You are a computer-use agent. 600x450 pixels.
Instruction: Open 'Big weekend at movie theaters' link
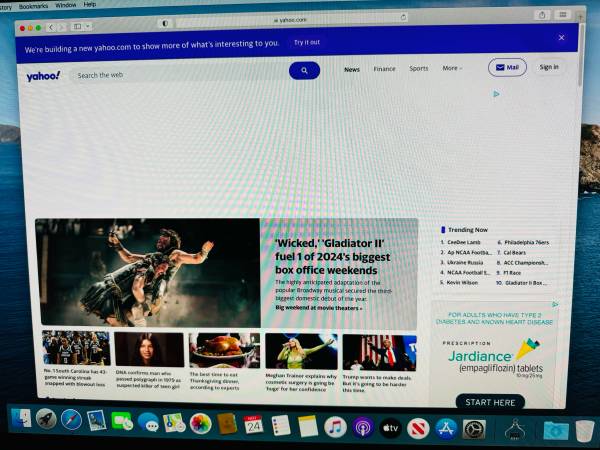point(319,308)
